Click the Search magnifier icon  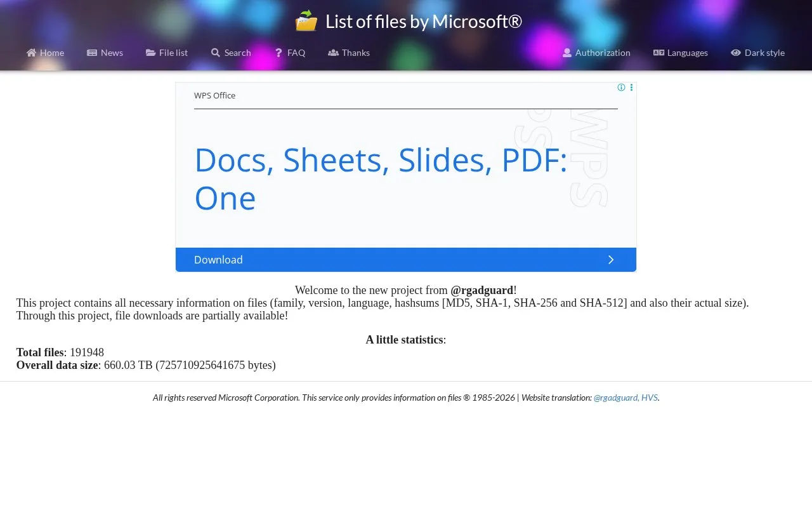pos(216,53)
